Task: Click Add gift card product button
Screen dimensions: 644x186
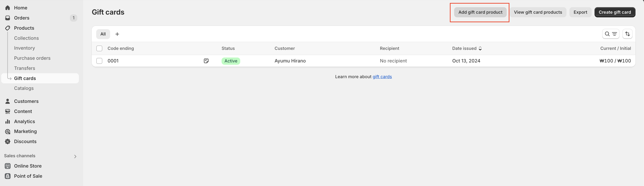Action: [x=480, y=12]
